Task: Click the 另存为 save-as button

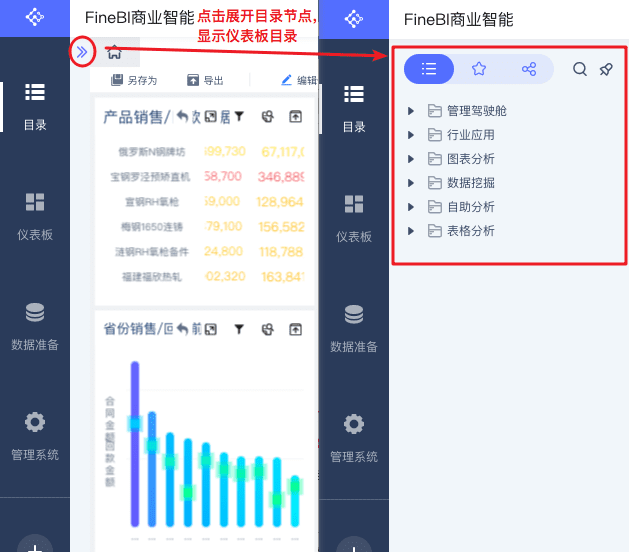Action: (x=134, y=80)
